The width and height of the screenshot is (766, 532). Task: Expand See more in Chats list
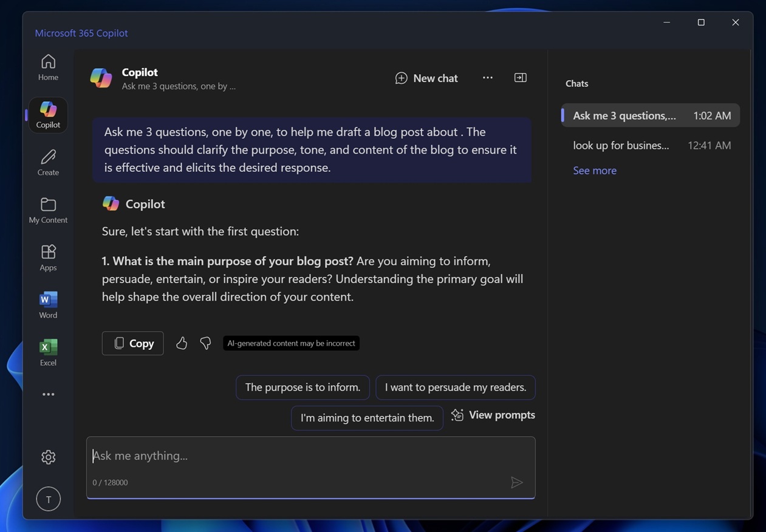594,171
